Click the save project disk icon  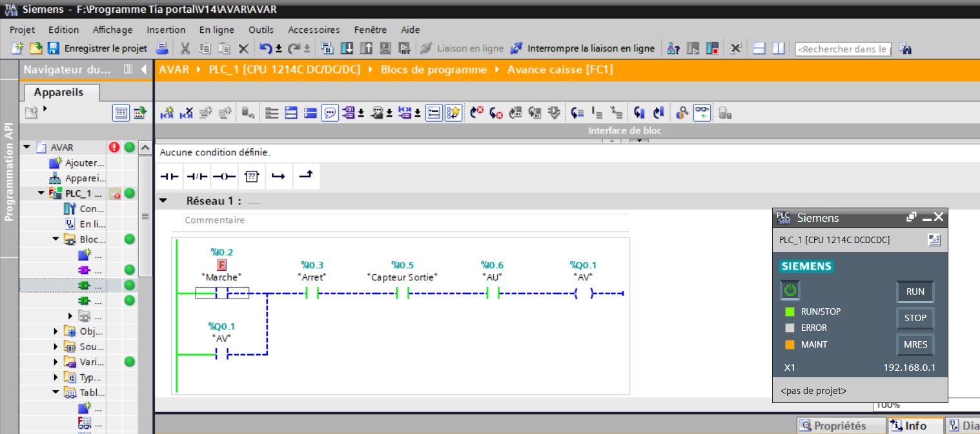click(x=53, y=48)
